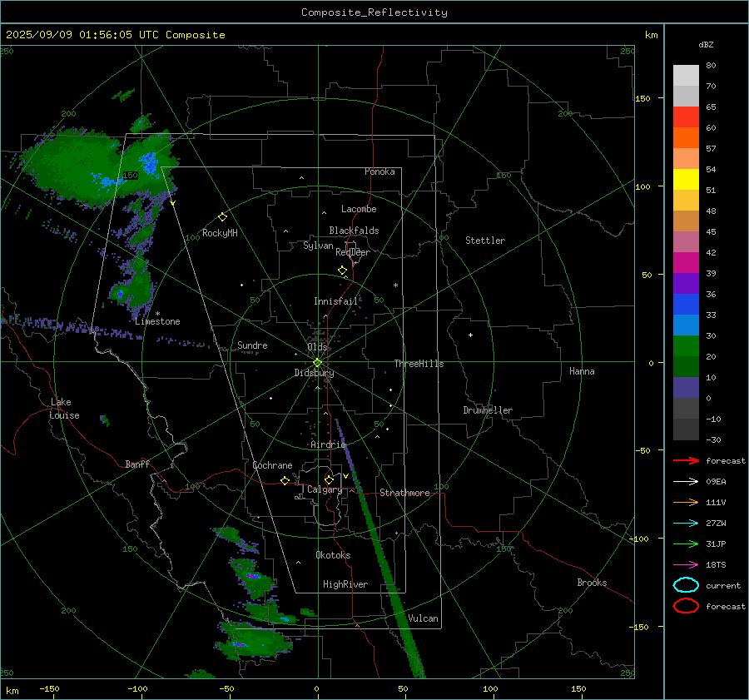Click the Cochrane town label
749x700 pixels.
tap(272, 465)
